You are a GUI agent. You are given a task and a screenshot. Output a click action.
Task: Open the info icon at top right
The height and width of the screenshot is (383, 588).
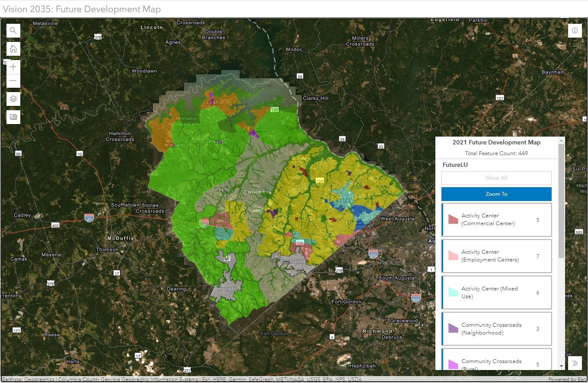(x=575, y=31)
